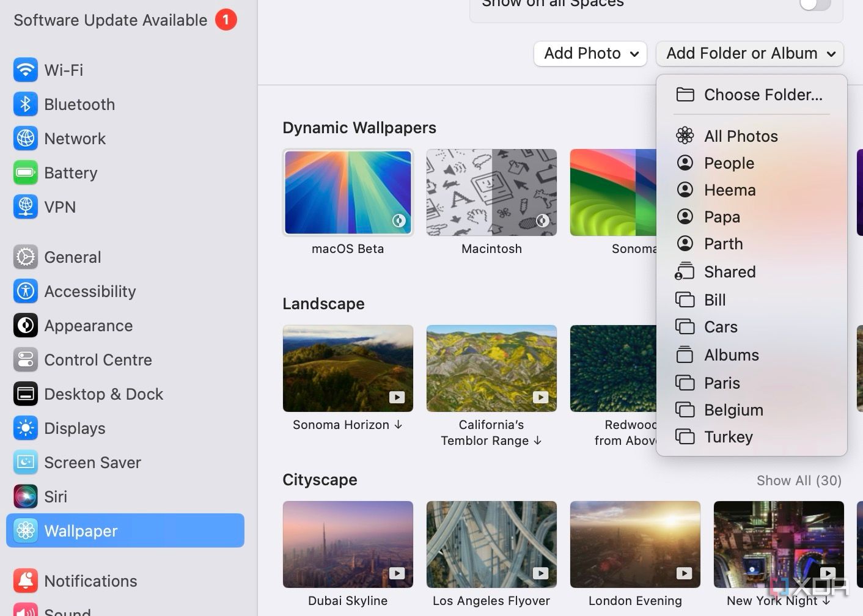
Task: Pick the Belgium album entry
Action: coord(752,409)
